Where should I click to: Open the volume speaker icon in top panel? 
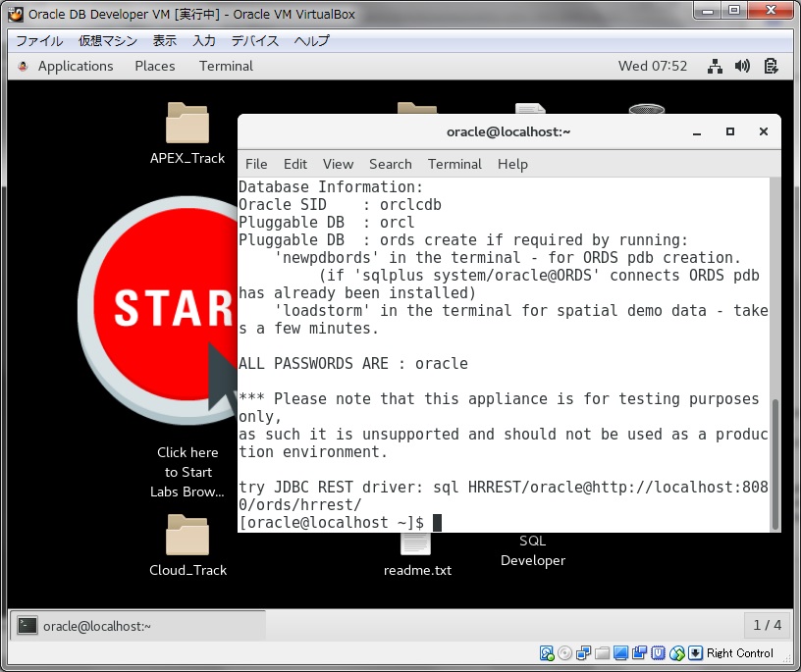point(742,66)
